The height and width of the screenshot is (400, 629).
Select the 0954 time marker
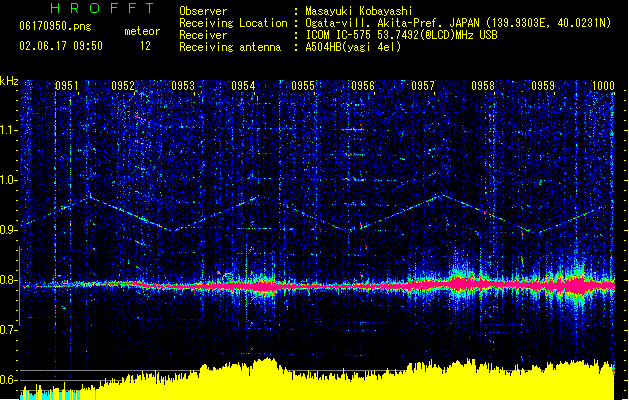(x=243, y=87)
